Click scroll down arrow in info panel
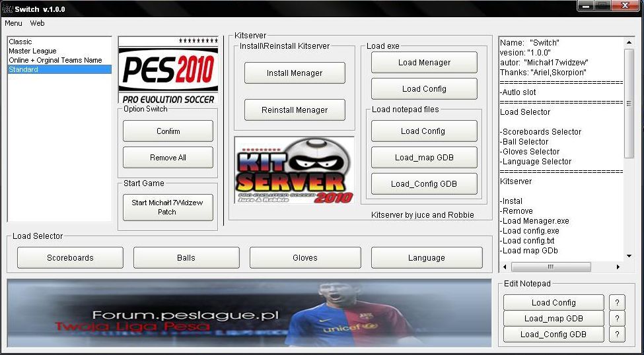Screen dimensions: 644x355 (629, 255)
